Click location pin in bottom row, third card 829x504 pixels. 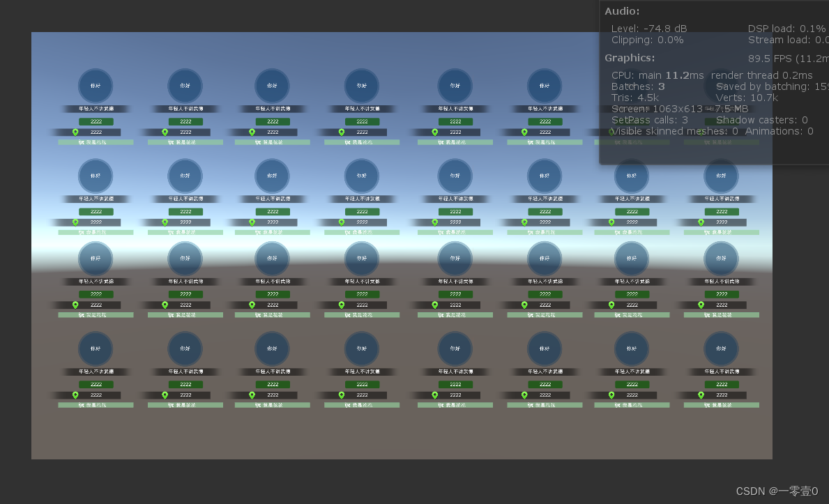(252, 395)
